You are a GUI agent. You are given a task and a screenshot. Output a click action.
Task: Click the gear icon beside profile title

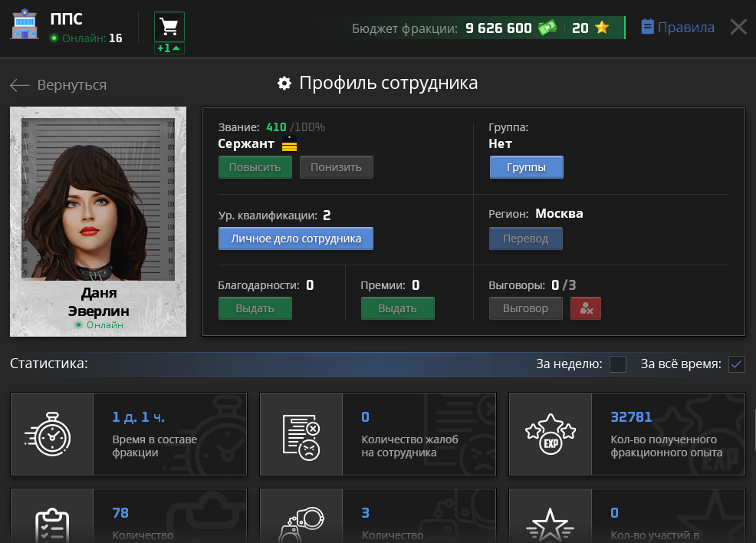pyautogui.click(x=284, y=83)
